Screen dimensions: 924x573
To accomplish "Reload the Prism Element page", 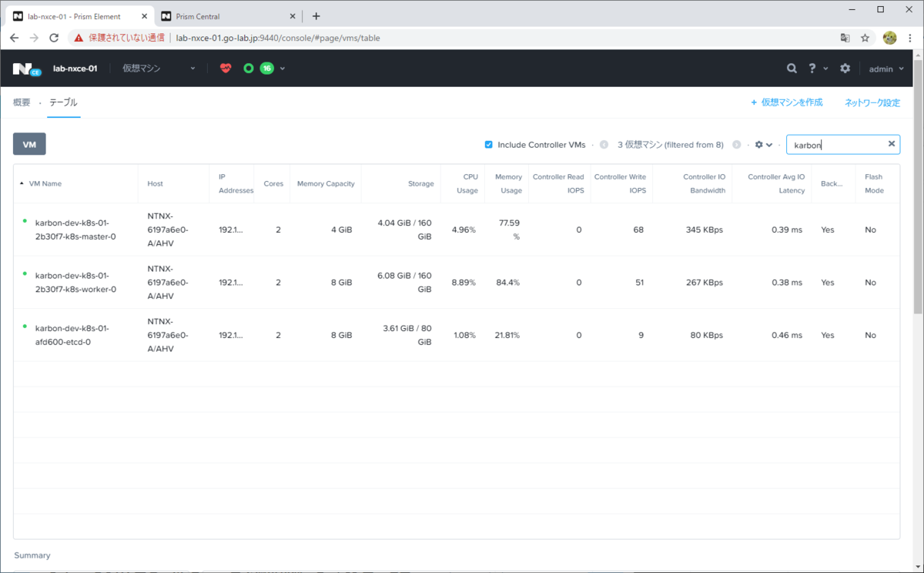I will tap(54, 38).
